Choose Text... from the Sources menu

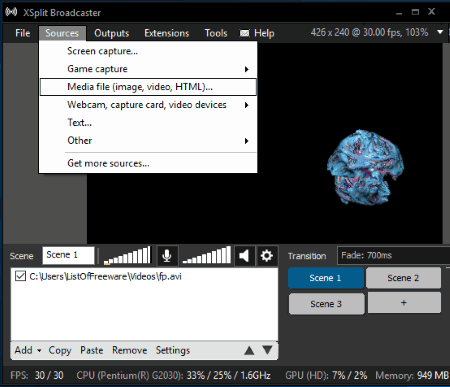tap(148, 123)
